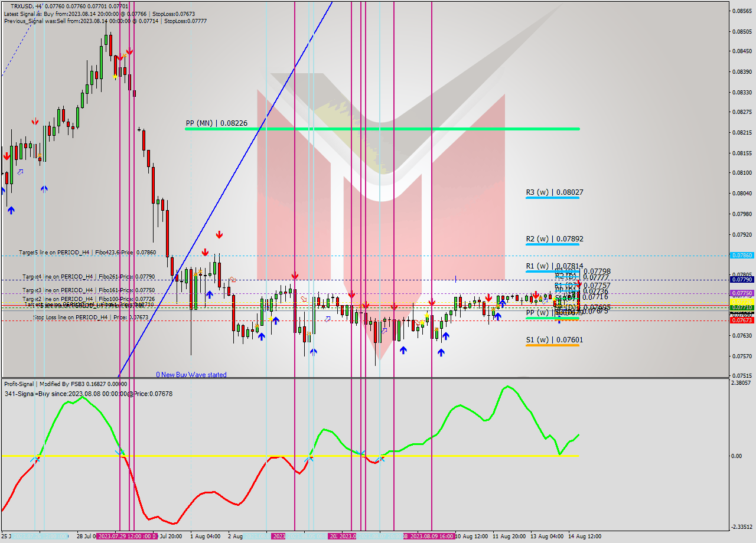Click the Target3 line Fibo161 label
This screenshot has width=756, height=543.
click(x=89, y=290)
